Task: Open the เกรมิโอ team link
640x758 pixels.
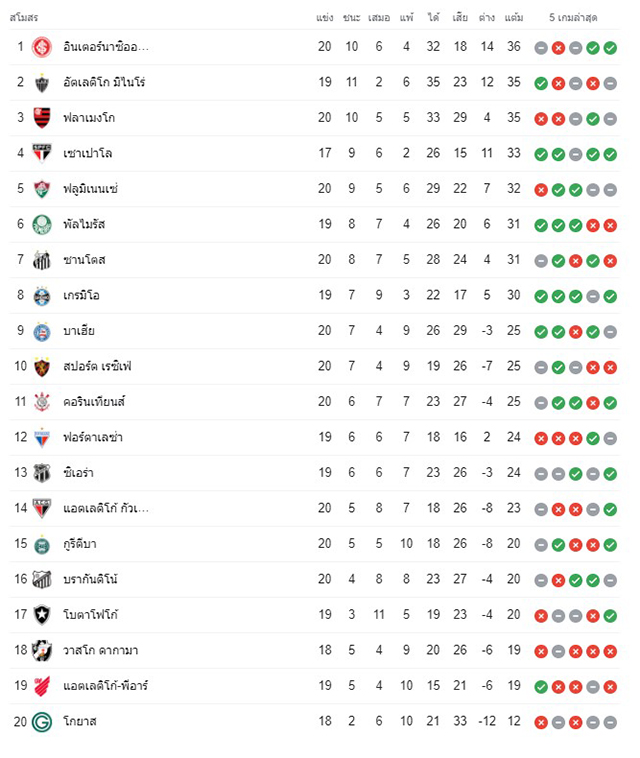Action: tap(81, 295)
